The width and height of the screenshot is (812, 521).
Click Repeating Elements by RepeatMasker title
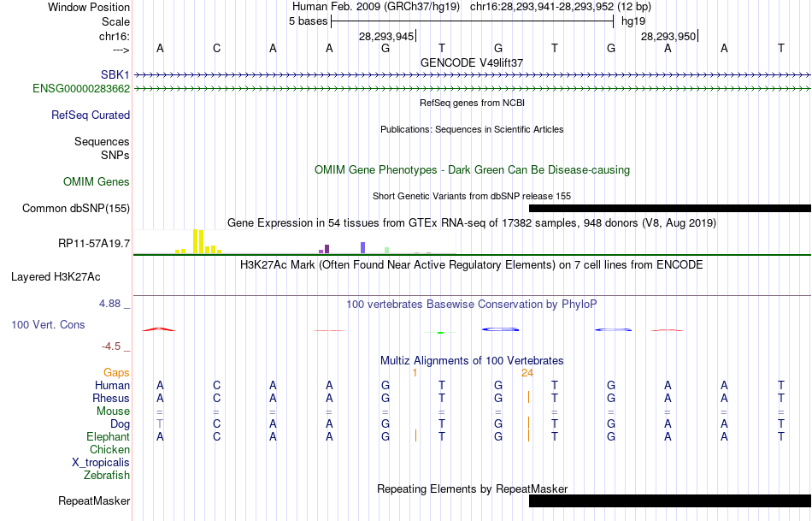click(x=472, y=488)
